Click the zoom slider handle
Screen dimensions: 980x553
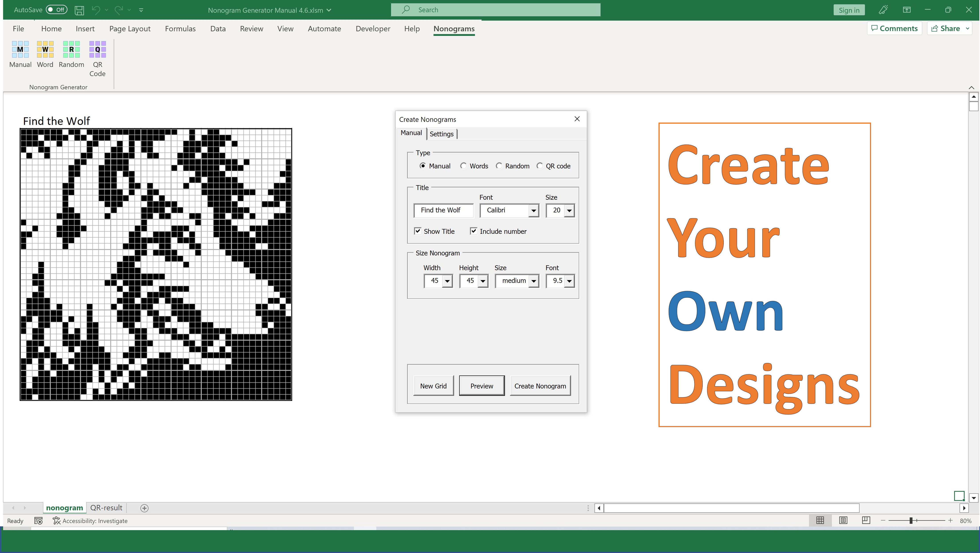click(x=911, y=520)
